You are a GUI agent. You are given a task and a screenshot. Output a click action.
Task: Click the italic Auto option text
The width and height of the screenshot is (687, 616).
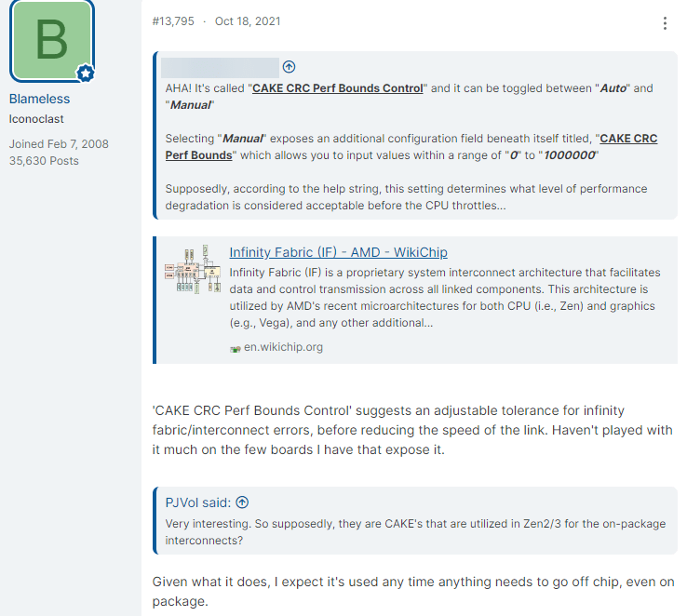point(613,88)
